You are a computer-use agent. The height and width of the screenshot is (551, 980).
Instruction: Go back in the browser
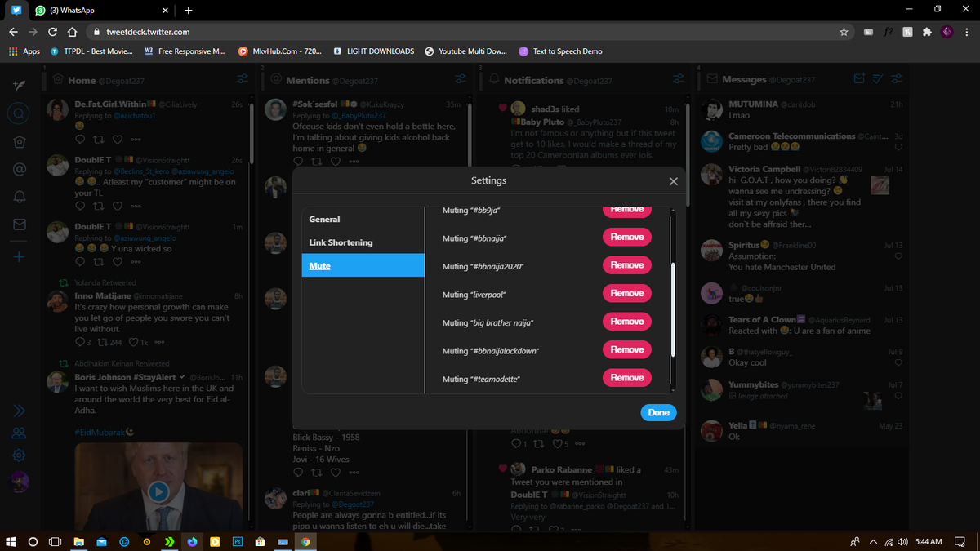[x=13, y=32]
